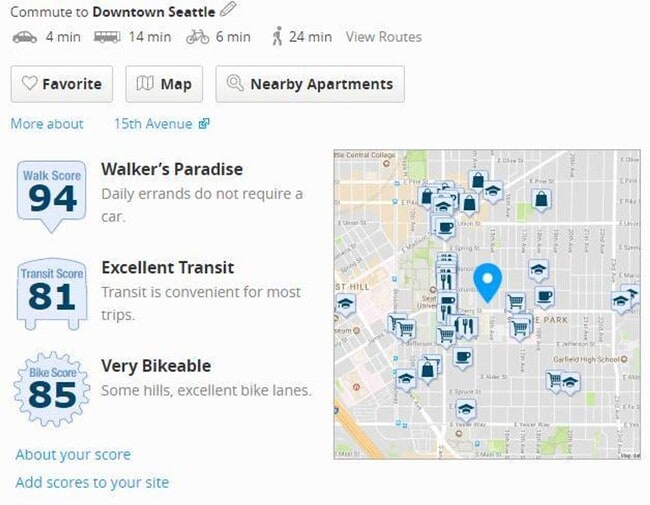The image size is (650, 505).
Task: Select the car commute icon
Action: (25, 37)
